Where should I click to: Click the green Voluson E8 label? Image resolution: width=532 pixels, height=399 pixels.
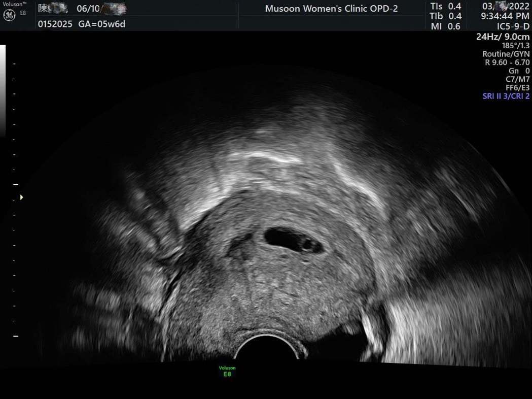pos(227,371)
